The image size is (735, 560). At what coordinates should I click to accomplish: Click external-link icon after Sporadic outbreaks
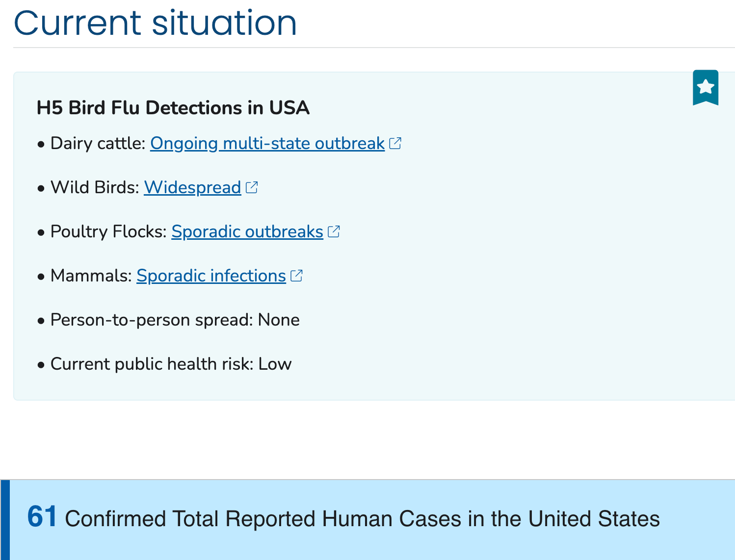tap(334, 231)
